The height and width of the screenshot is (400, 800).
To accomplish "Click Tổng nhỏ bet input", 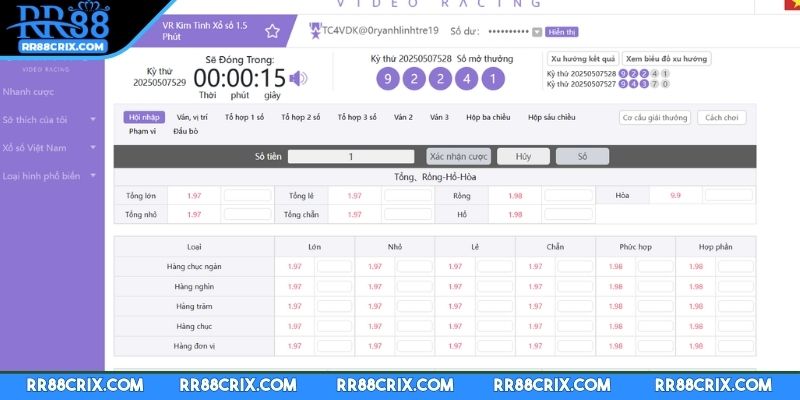I will tap(247, 214).
